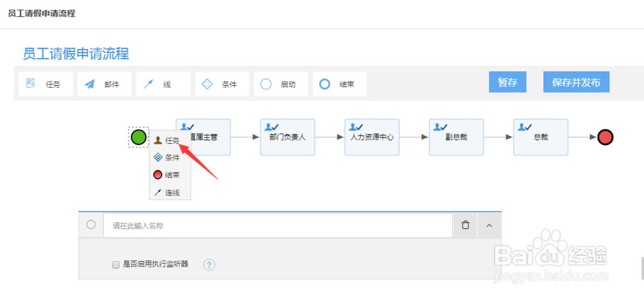The image size is (644, 298).
Task: Choose the 条件 diamond tool
Action: [x=222, y=84]
